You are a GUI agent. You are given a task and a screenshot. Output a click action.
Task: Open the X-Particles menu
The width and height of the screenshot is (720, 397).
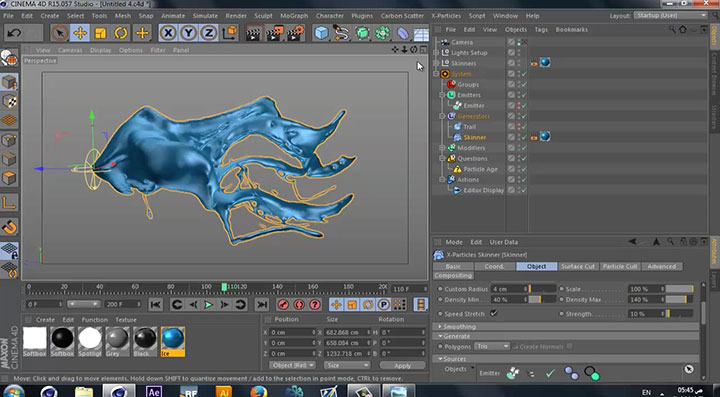tap(446, 16)
